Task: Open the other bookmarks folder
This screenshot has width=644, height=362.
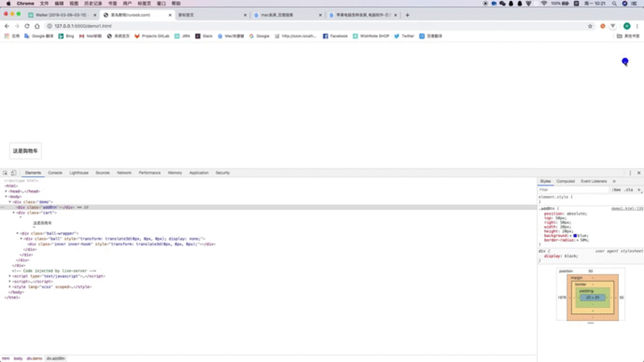Action: 628,36
